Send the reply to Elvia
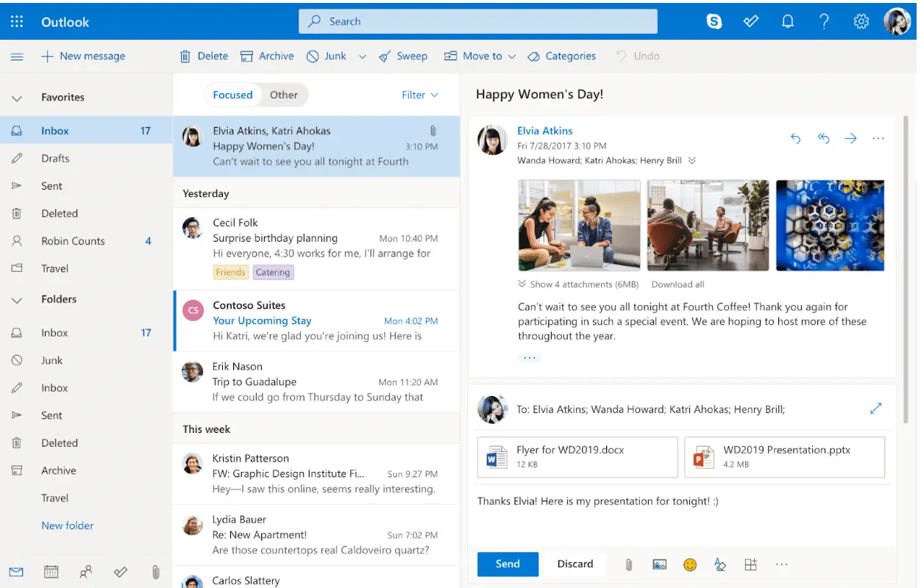The image size is (921, 588). click(508, 564)
